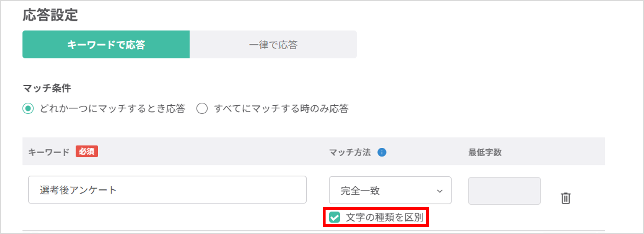Select the キーワードで応答 tab
The height and width of the screenshot is (234, 644).
[x=106, y=44]
